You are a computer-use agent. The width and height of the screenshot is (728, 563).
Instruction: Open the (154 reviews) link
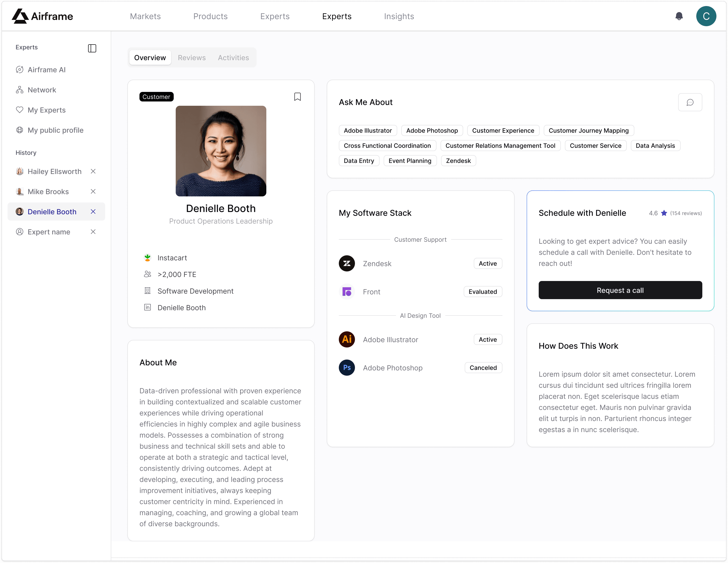click(x=686, y=213)
